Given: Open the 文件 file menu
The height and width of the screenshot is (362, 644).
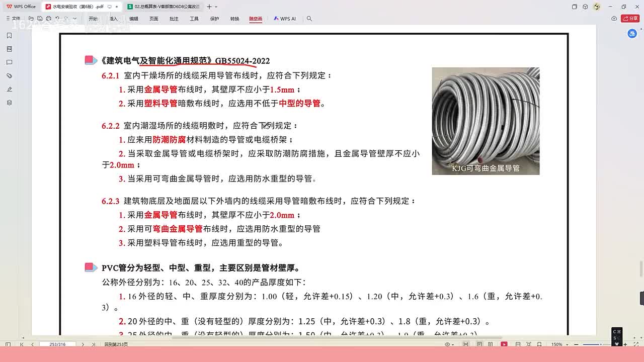Looking at the screenshot, I should coord(13,19).
